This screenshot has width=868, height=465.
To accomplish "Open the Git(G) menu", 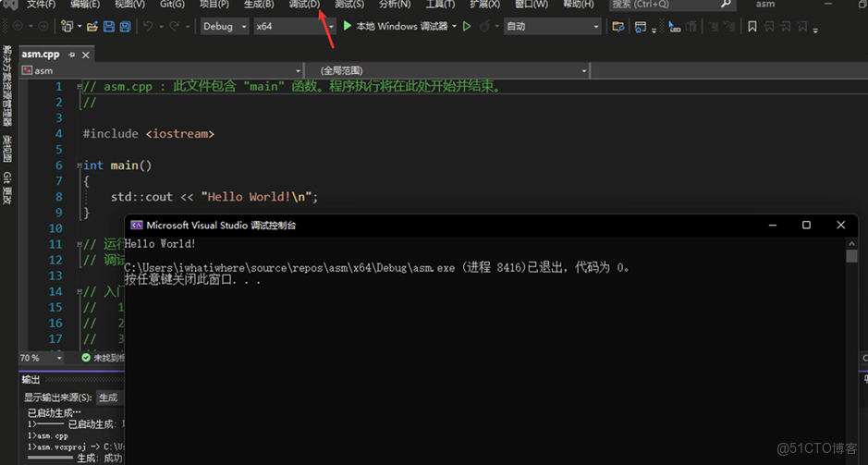I will coord(172,4).
